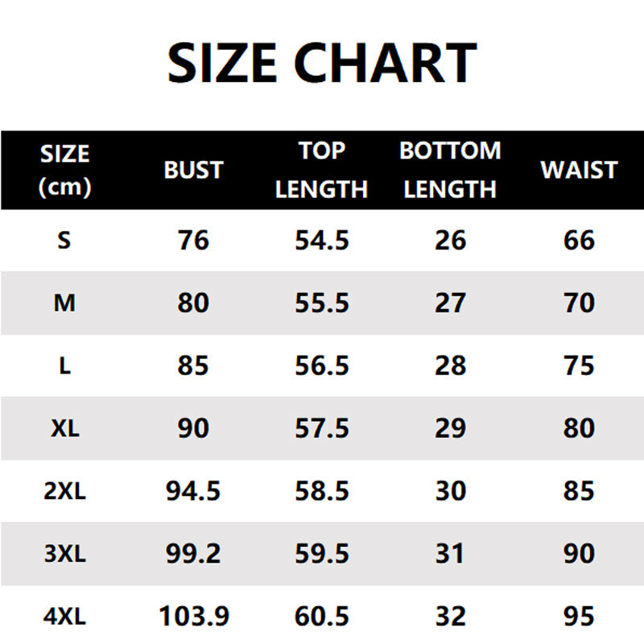The image size is (644, 644).
Task: Click bust value 99.2 for 3XL
Action: (193, 554)
